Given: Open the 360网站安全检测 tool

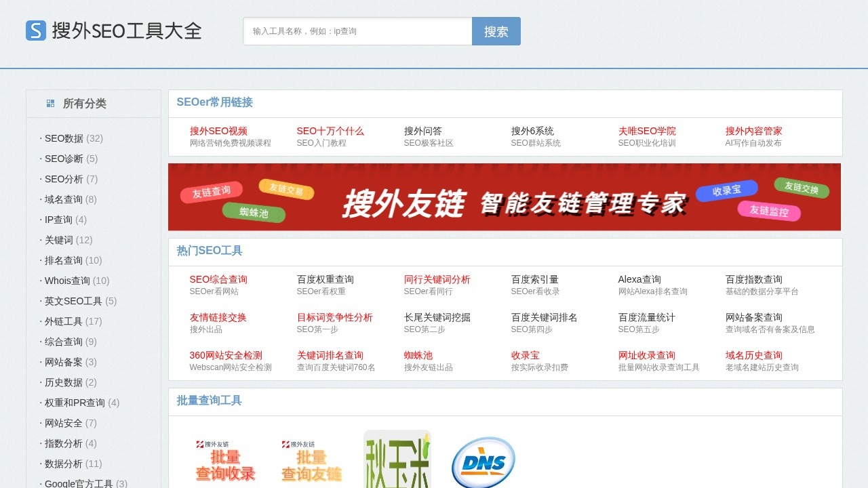Looking at the screenshot, I should 226,355.
